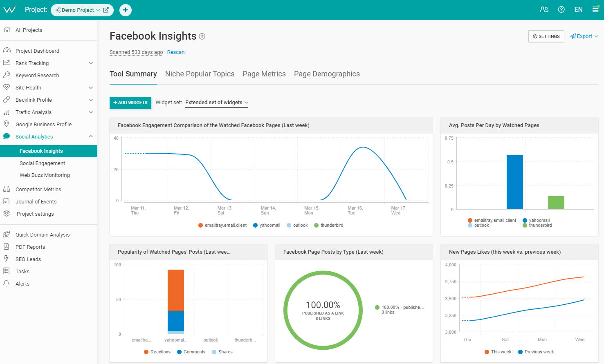This screenshot has height=364, width=604.
Task: Click the blue yahoomail bar in Avg. Posts chart
Action: 515,182
